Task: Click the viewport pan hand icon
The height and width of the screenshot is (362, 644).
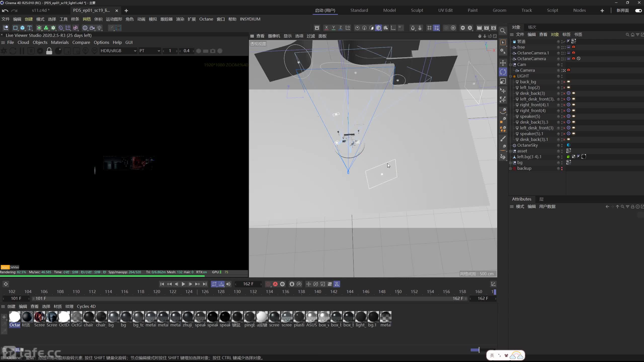Action: tap(479, 36)
